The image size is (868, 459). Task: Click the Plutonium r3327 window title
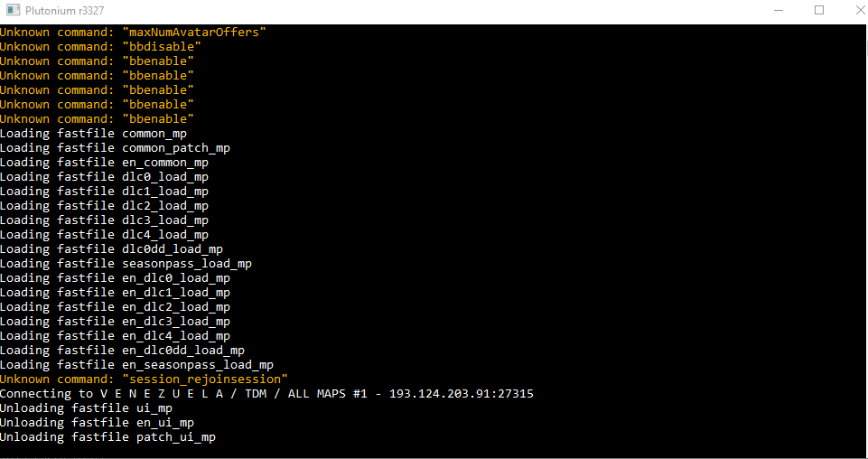click(x=64, y=11)
